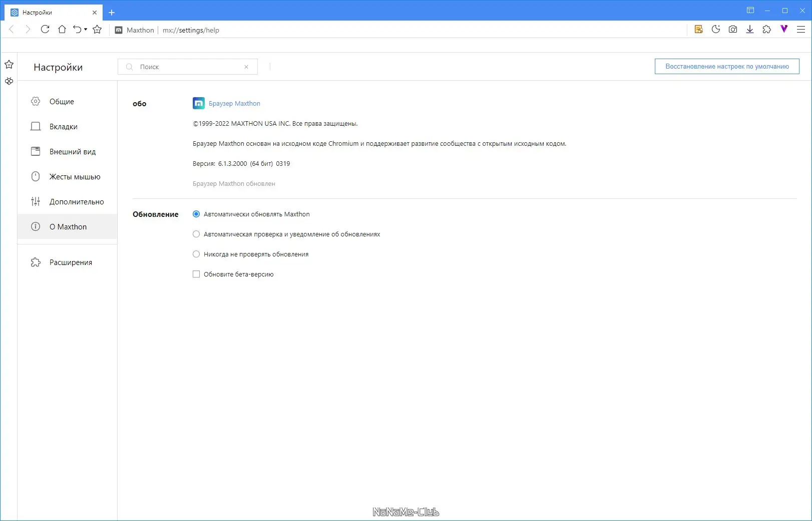812x521 pixels.
Task: Select the О Maxthon section
Action: (67, 227)
